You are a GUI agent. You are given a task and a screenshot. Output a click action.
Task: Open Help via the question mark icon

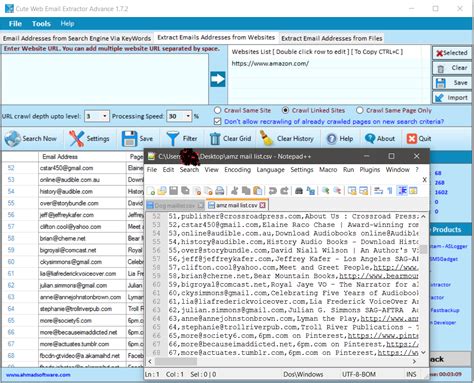pyautogui.click(x=332, y=139)
